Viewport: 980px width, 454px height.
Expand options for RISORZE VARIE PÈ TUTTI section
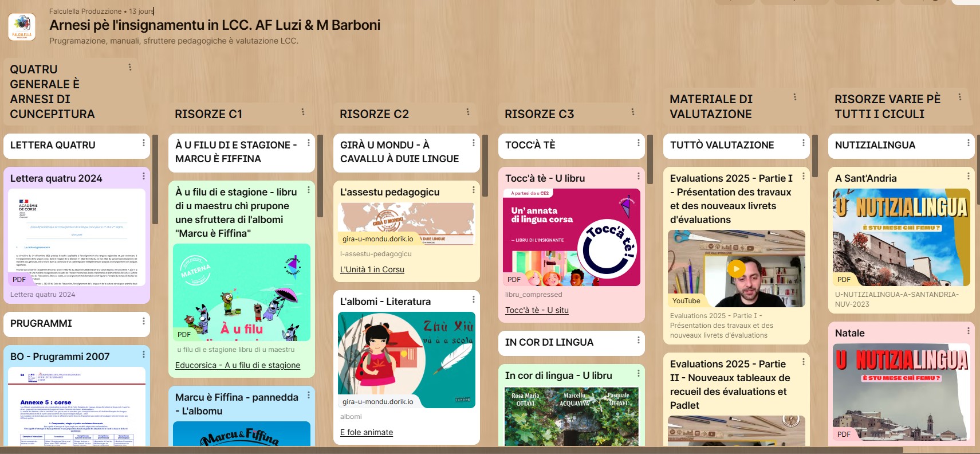(x=960, y=97)
